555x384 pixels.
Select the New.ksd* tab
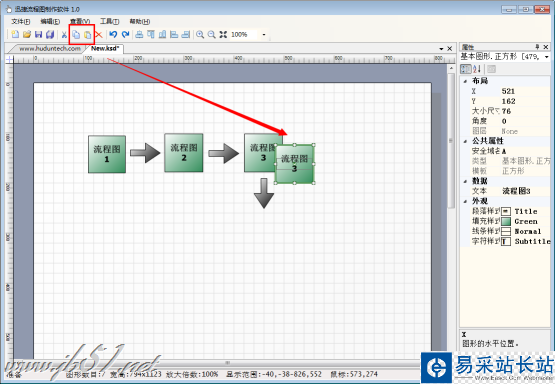(105, 48)
